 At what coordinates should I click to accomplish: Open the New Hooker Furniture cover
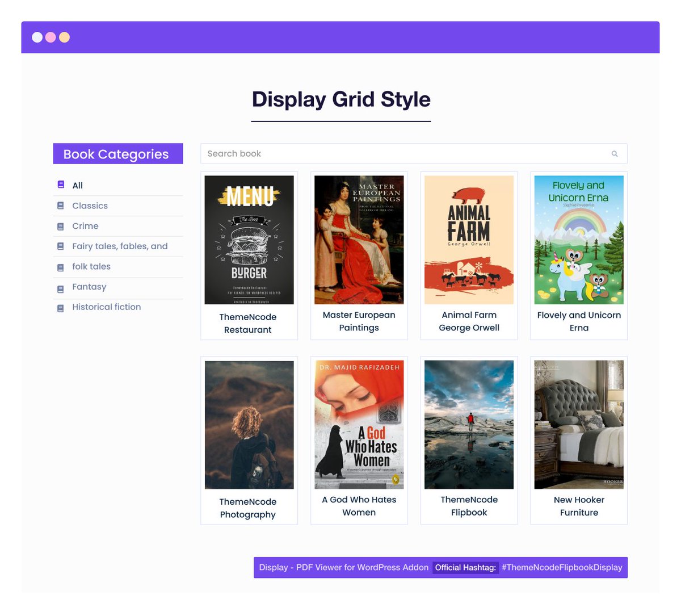click(x=579, y=425)
